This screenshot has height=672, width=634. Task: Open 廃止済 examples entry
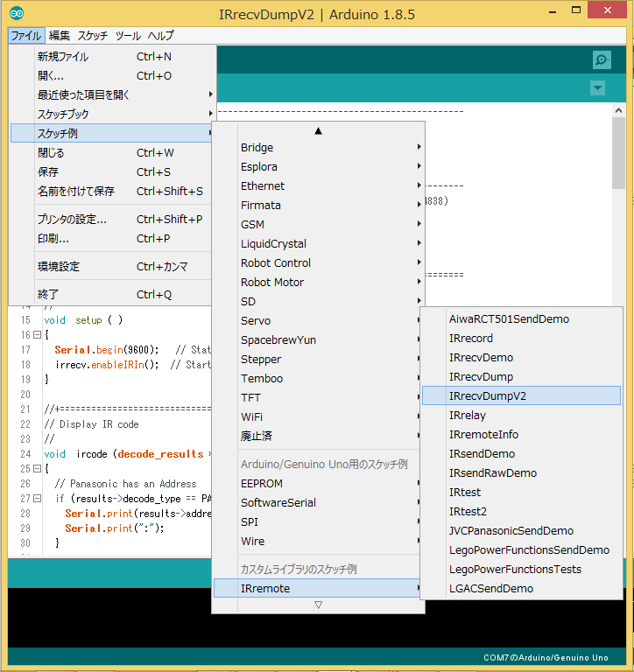pyautogui.click(x=317, y=437)
